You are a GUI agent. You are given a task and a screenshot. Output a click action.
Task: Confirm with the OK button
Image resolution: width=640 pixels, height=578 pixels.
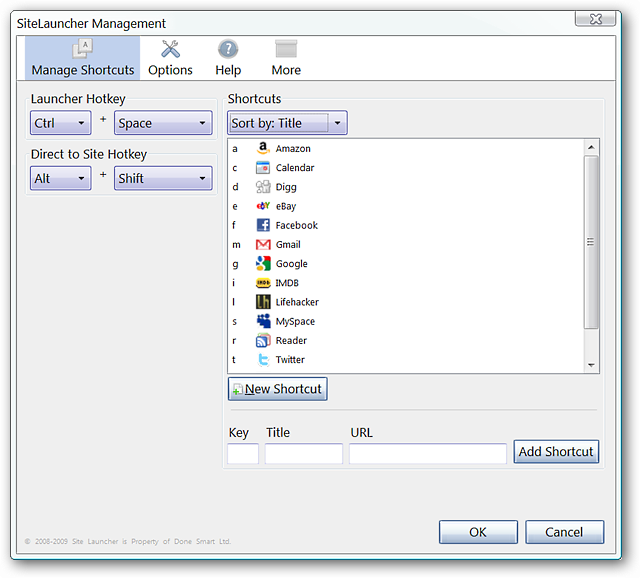[x=478, y=532]
